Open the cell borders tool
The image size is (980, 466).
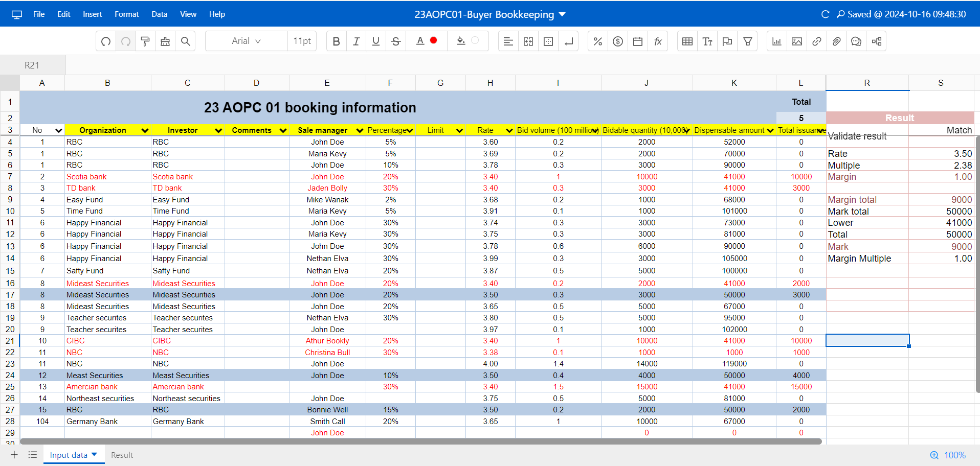(x=548, y=41)
